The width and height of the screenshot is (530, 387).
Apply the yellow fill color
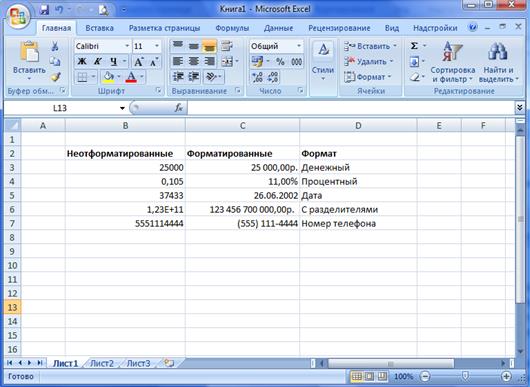tap(109, 77)
